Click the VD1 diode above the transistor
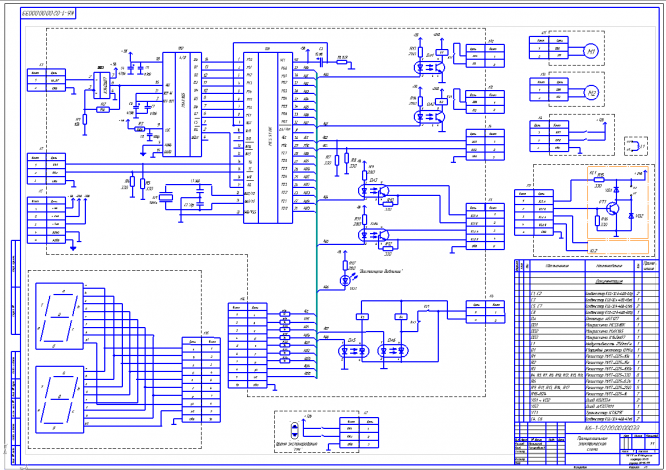The image size is (666, 470). (x=617, y=190)
